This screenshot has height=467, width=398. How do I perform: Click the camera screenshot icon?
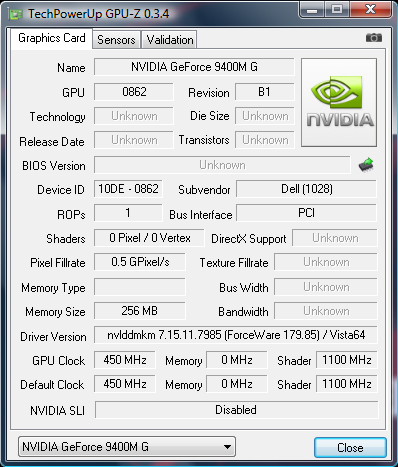pyautogui.click(x=374, y=38)
